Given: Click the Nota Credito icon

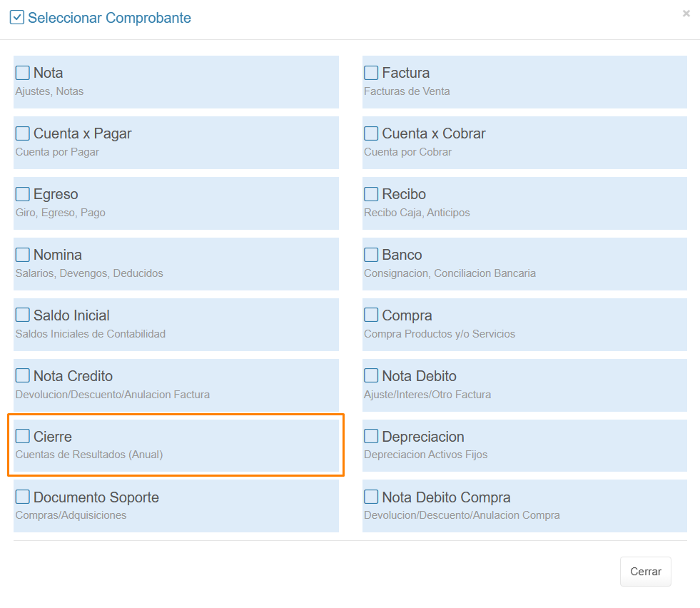Looking at the screenshot, I should point(23,376).
